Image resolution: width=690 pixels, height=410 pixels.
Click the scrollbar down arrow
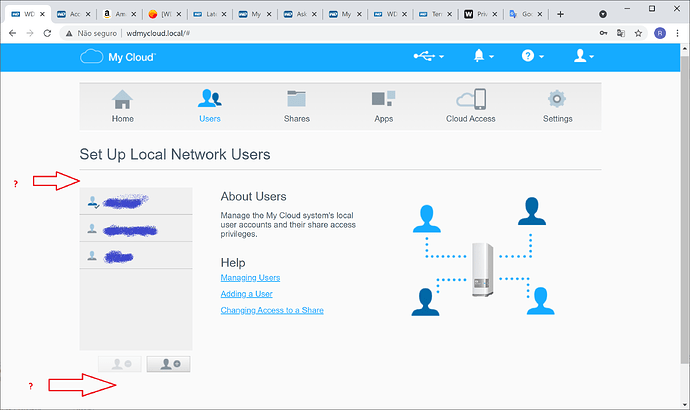(x=684, y=405)
